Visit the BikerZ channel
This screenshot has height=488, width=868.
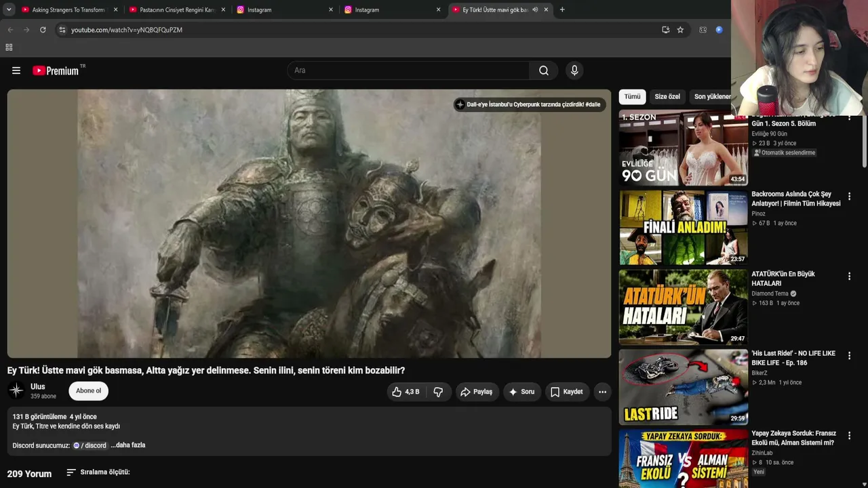[759, 373]
